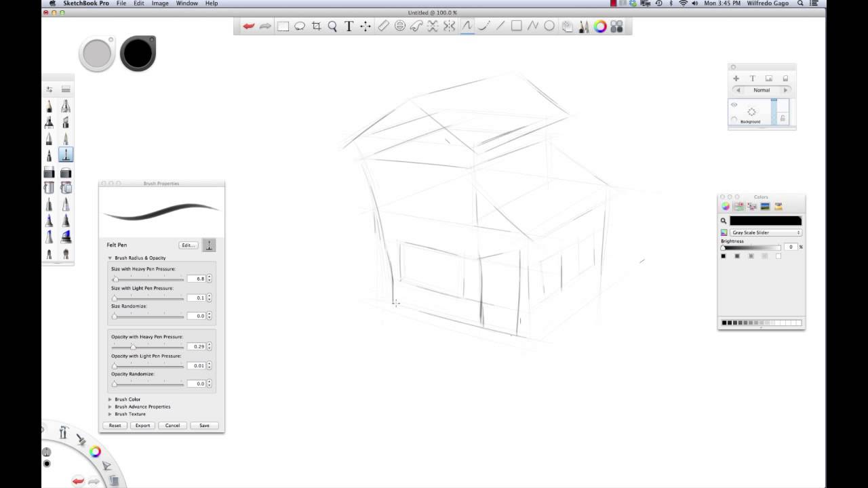This screenshot has height=488, width=868.
Task: Save the brush properties
Action: pyautogui.click(x=204, y=426)
